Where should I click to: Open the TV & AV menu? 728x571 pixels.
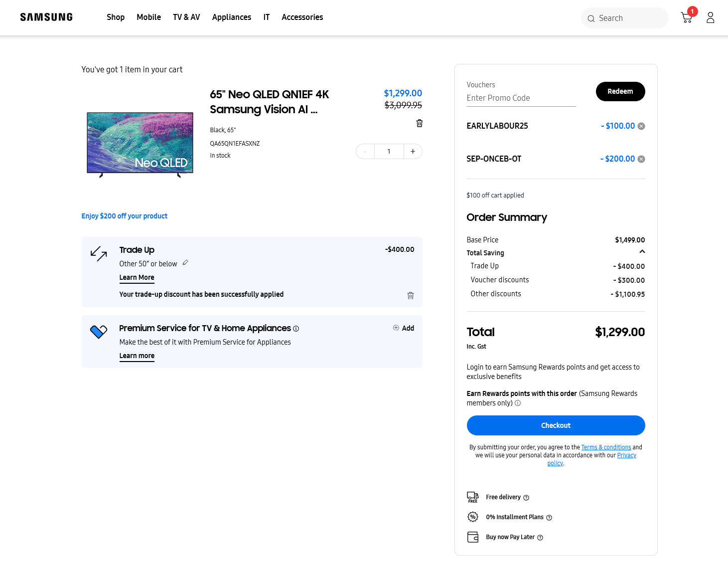[x=186, y=17]
